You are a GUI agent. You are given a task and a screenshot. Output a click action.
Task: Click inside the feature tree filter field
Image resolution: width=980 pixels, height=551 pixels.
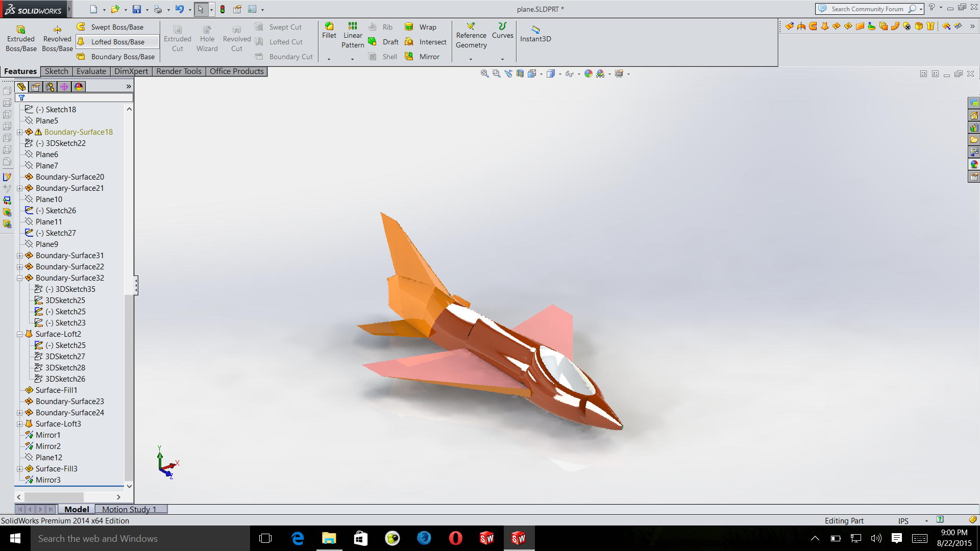74,97
